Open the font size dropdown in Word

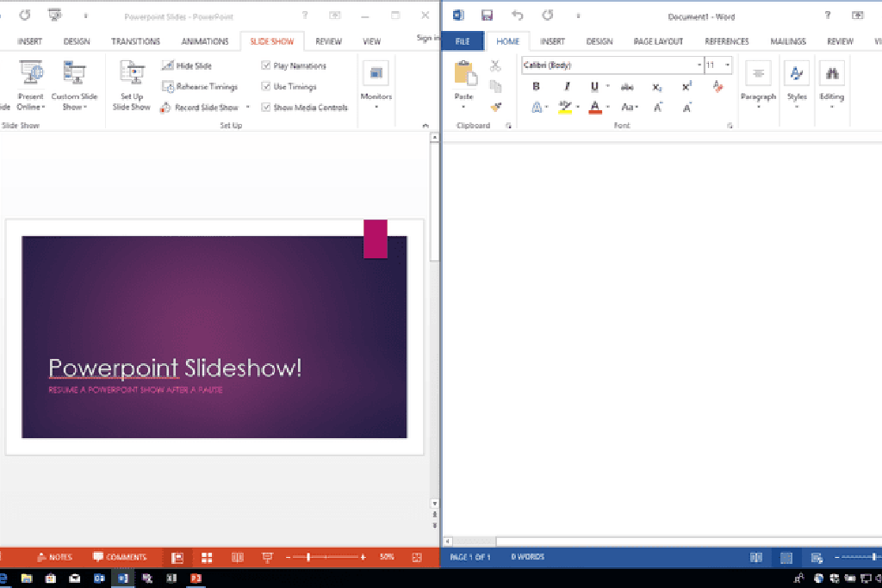point(727,65)
